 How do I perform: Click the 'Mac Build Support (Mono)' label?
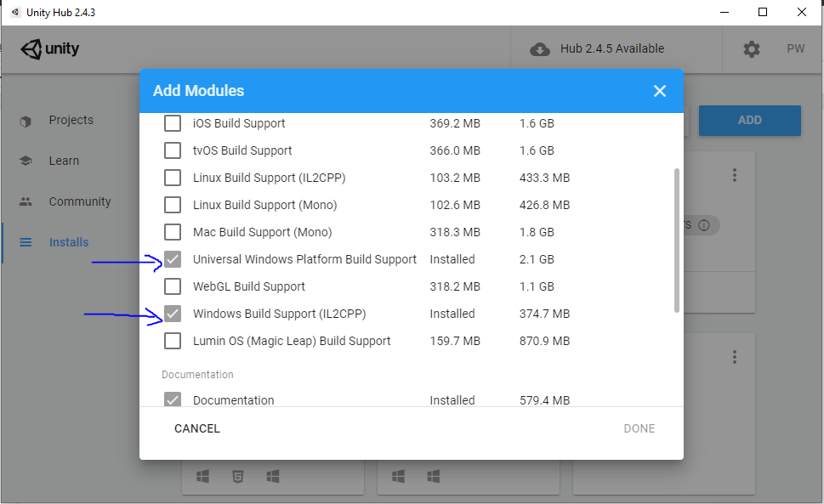click(x=262, y=232)
